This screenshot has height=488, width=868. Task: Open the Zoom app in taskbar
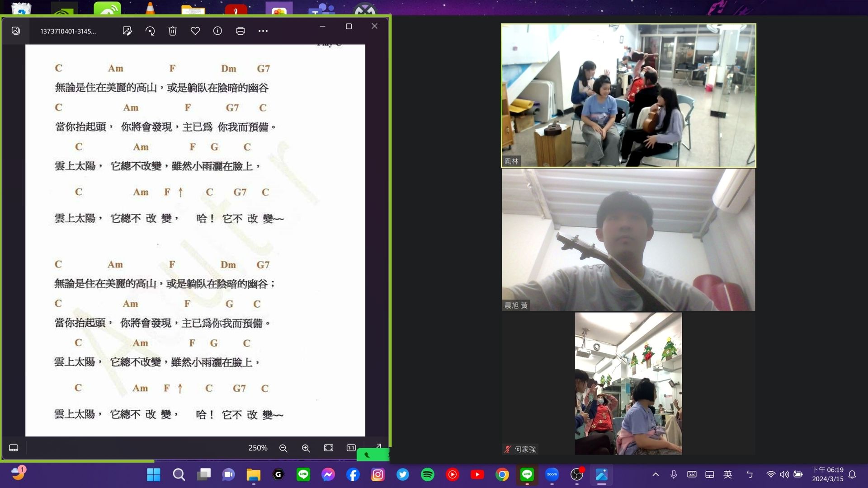552,474
